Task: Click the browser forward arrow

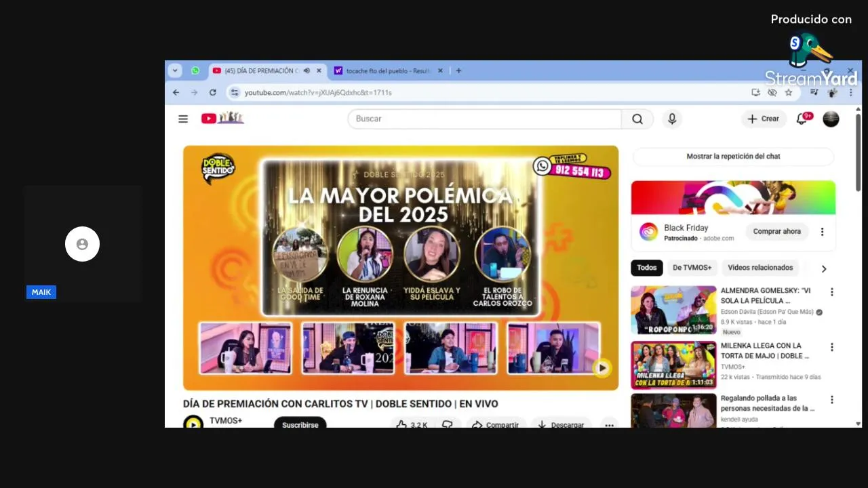Action: [x=195, y=92]
